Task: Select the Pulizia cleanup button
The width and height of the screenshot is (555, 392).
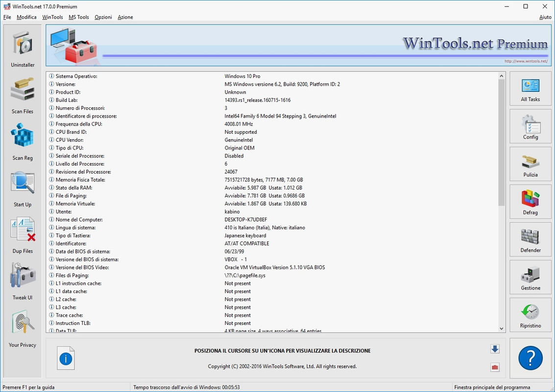Action: pos(530,164)
